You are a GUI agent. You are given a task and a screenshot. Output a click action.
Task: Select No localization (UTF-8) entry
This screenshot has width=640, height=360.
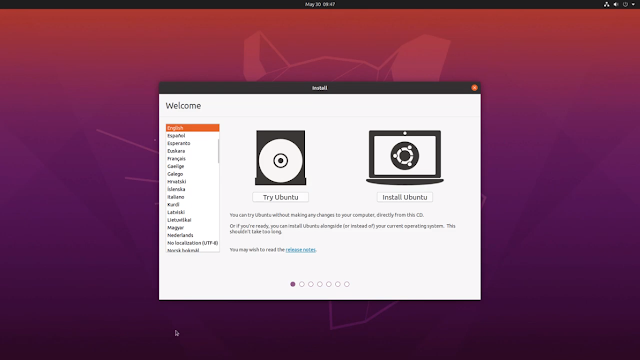click(192, 243)
